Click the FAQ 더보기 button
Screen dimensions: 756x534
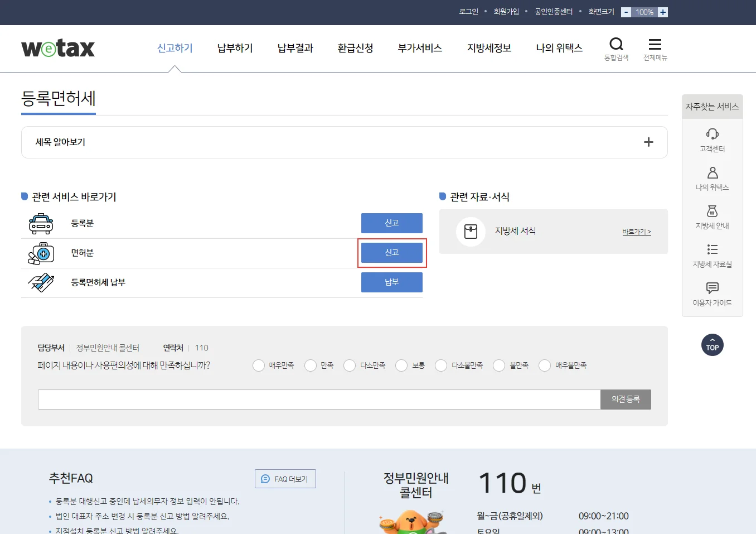click(x=285, y=479)
